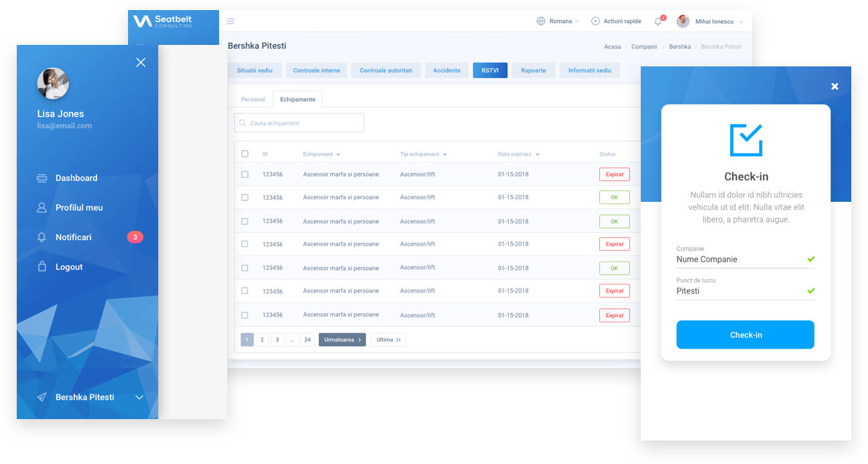Click Lisa Jones profile photo

pos(53,84)
